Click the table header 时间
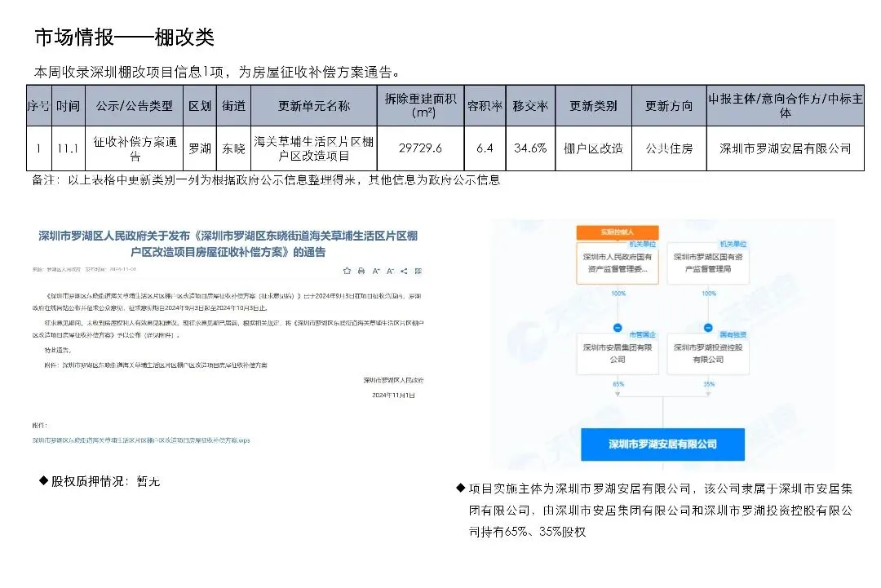The image size is (881, 588). point(68,105)
